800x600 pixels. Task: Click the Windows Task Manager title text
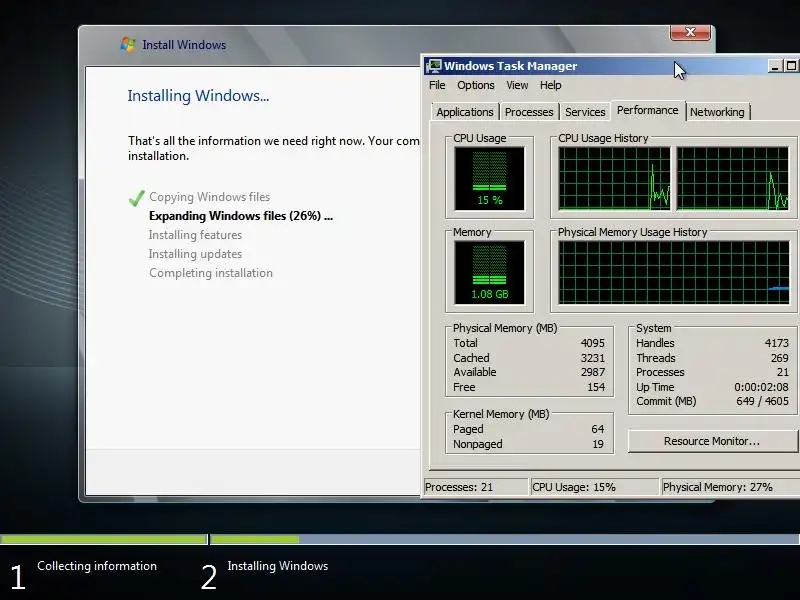point(510,66)
